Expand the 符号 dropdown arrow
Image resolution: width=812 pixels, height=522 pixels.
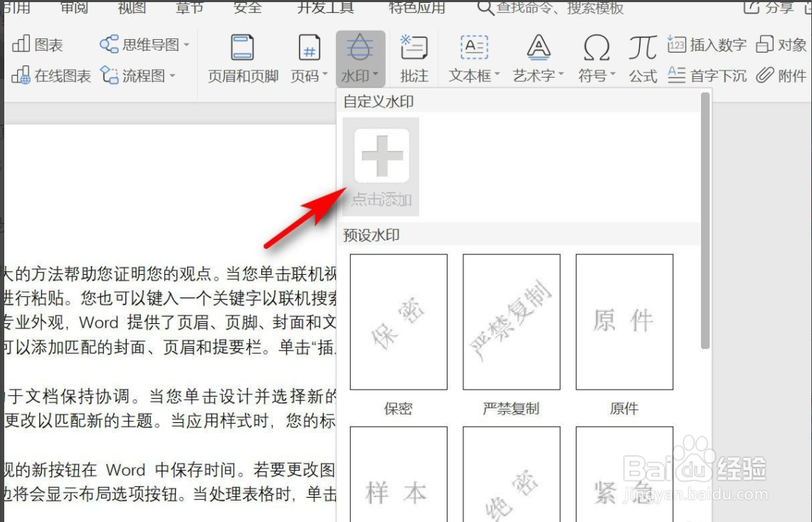coord(613,74)
